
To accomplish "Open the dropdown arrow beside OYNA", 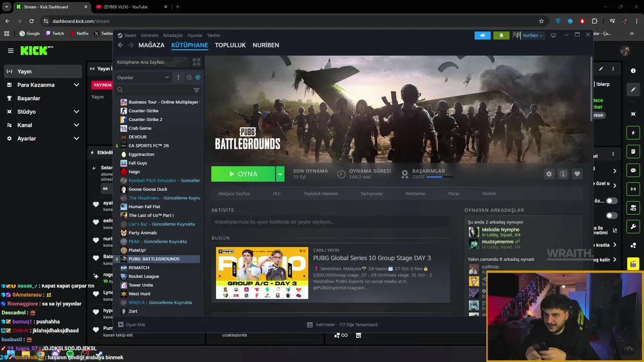I will (280, 174).
